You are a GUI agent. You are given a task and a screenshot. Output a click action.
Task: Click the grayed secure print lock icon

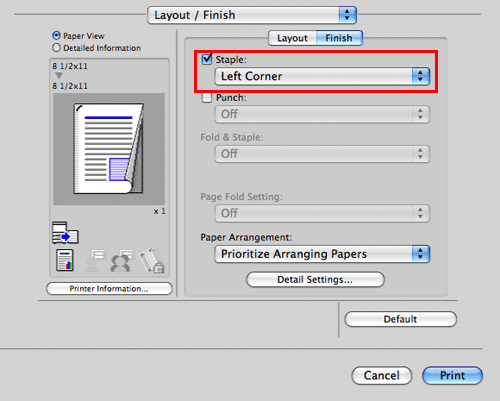click(x=152, y=260)
